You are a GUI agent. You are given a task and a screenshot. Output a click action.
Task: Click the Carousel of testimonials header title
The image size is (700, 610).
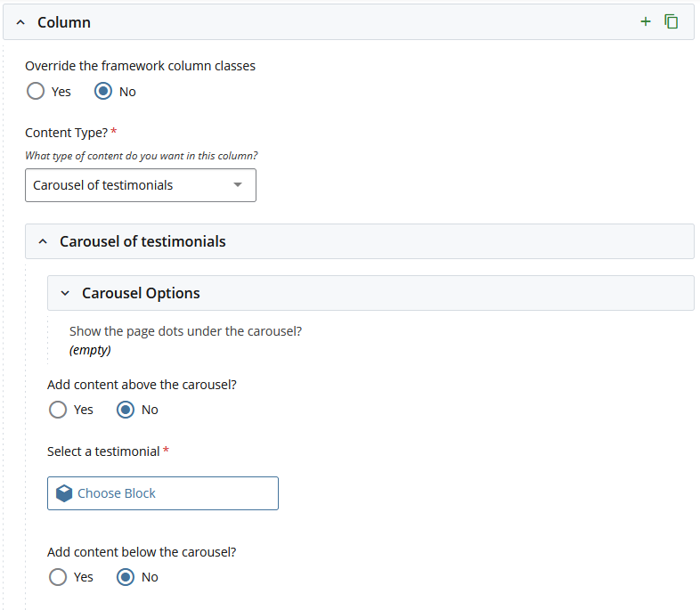[x=142, y=241]
